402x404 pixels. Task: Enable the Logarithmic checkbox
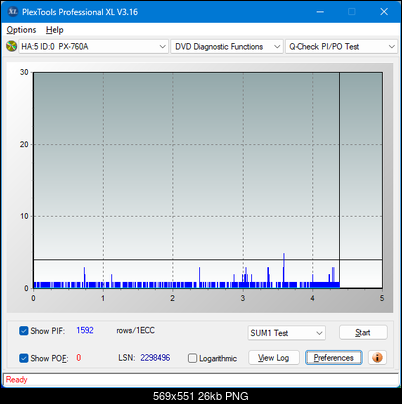(x=192, y=358)
